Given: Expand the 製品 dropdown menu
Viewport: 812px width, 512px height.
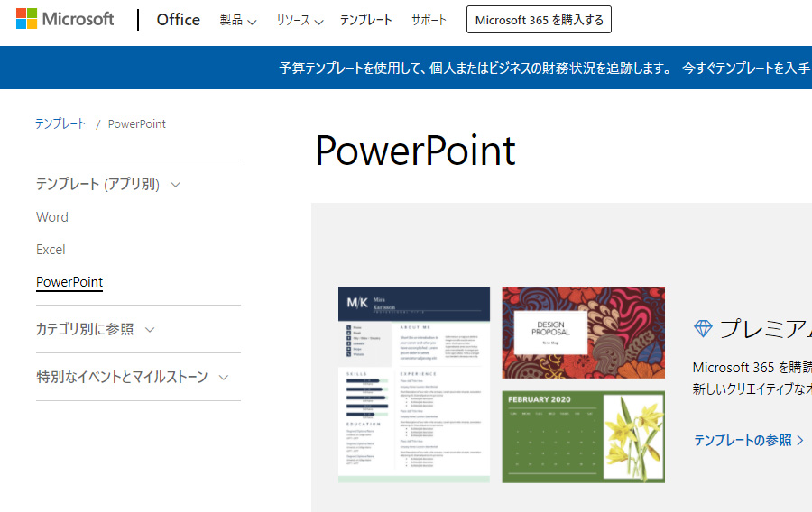Looking at the screenshot, I should 238,20.
